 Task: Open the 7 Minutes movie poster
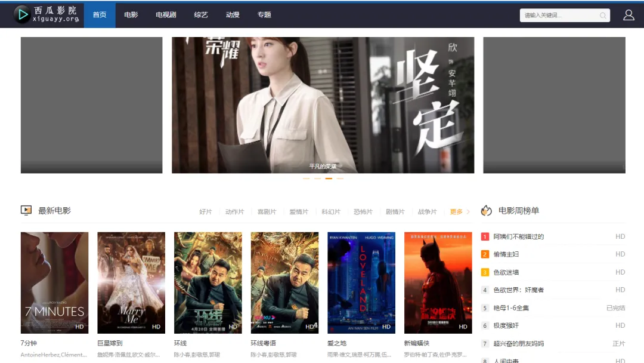[55, 282]
